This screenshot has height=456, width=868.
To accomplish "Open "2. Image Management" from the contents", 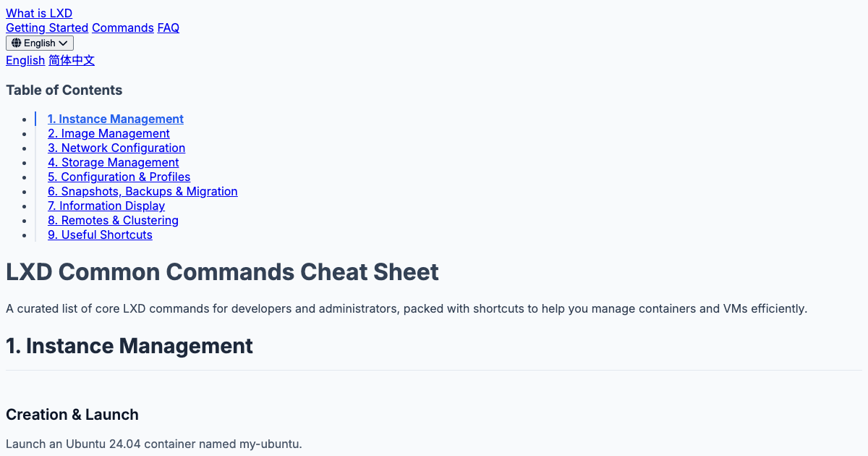I will pyautogui.click(x=109, y=133).
